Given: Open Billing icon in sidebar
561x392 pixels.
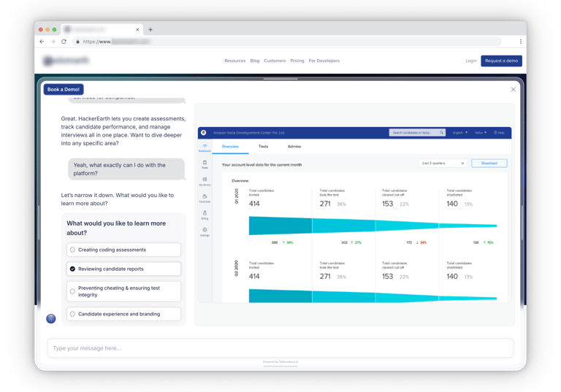Looking at the screenshot, I should 205,215.
